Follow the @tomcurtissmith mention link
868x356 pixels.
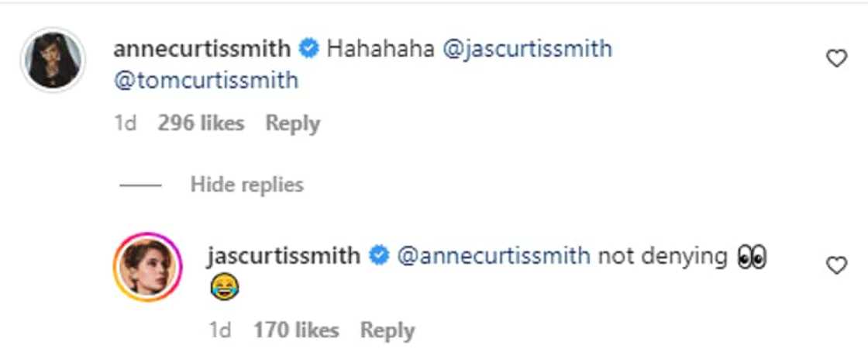coord(205,81)
